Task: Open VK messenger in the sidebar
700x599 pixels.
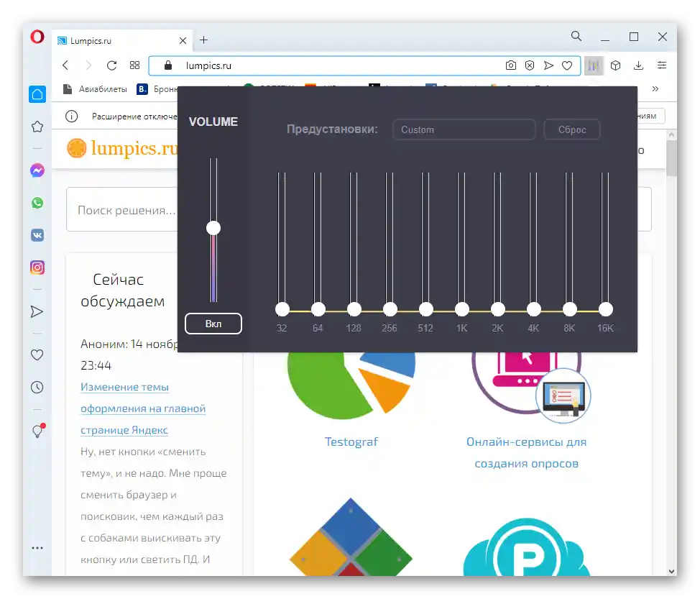Action: pyautogui.click(x=37, y=235)
